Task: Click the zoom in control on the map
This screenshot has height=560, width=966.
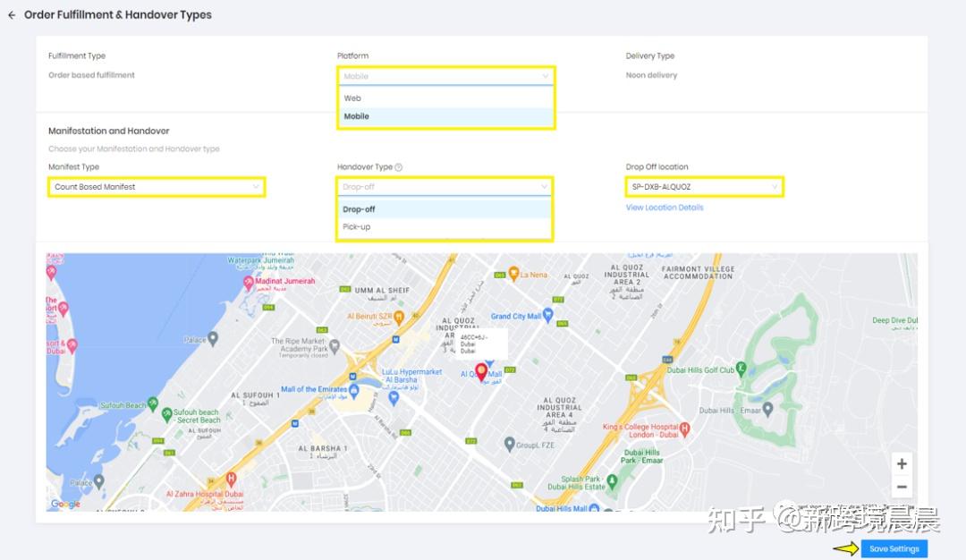Action: click(902, 463)
